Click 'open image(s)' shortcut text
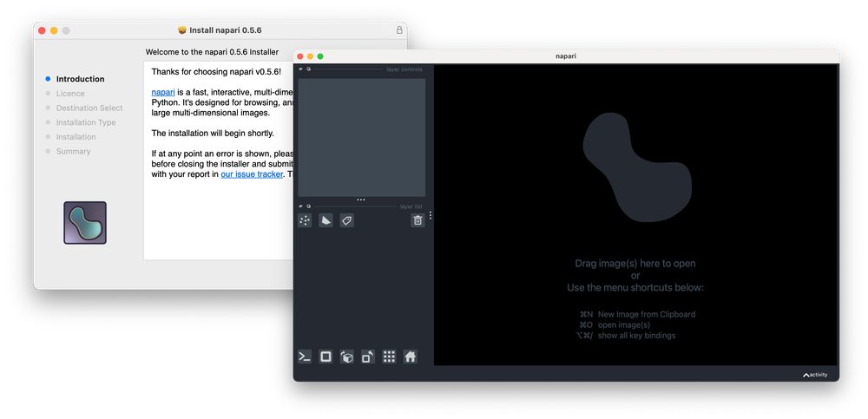This screenshot has width=868, height=419. (x=624, y=325)
